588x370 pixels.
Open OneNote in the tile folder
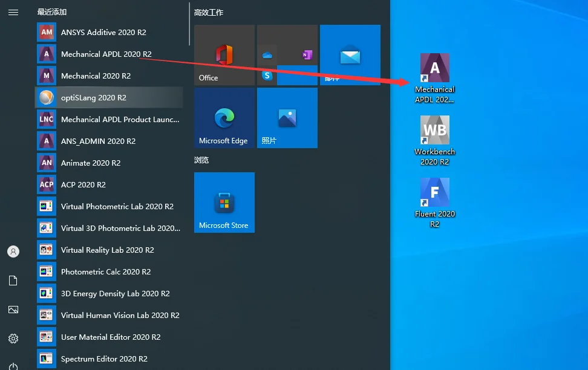tap(307, 56)
